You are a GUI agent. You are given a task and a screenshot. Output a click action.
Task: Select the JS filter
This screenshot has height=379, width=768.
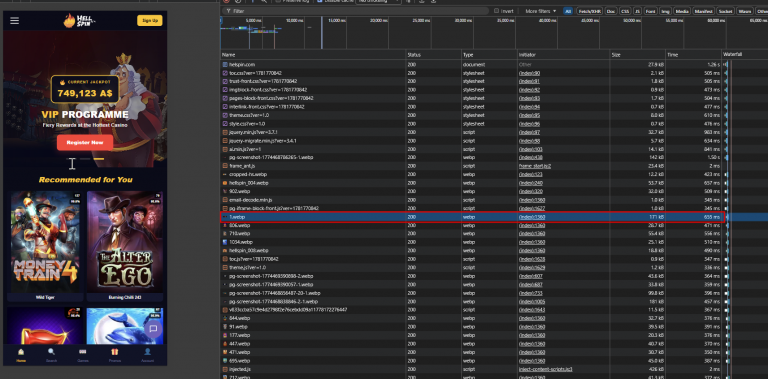(637, 11)
